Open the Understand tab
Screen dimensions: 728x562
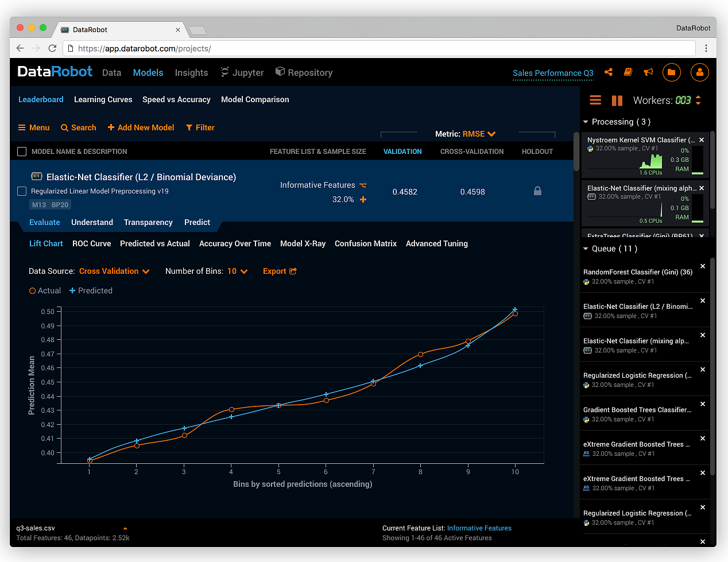92,222
